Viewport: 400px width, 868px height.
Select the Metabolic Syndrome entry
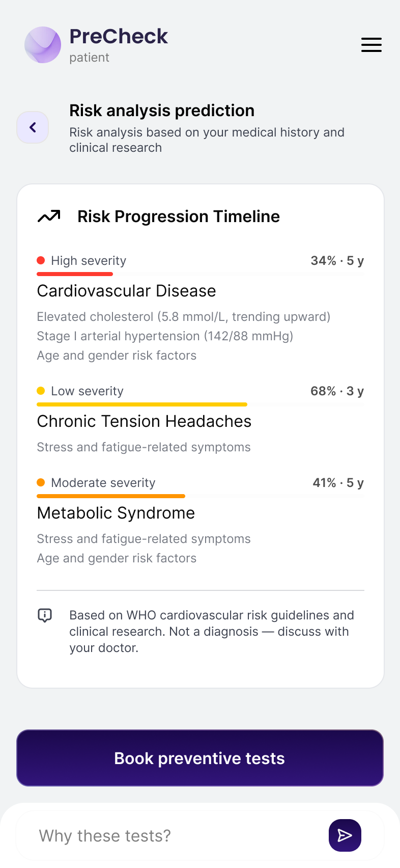(116, 513)
